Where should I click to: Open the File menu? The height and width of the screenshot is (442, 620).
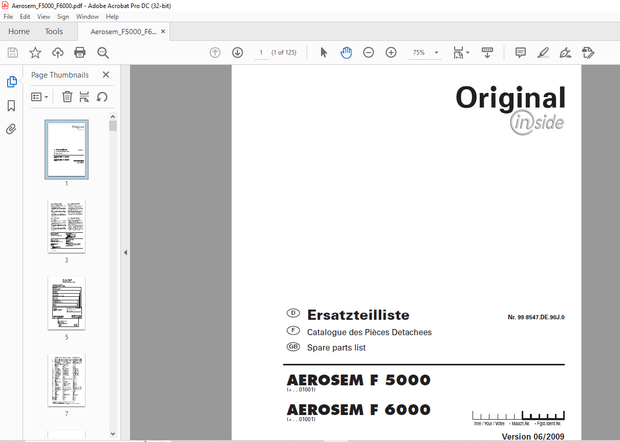(8, 17)
